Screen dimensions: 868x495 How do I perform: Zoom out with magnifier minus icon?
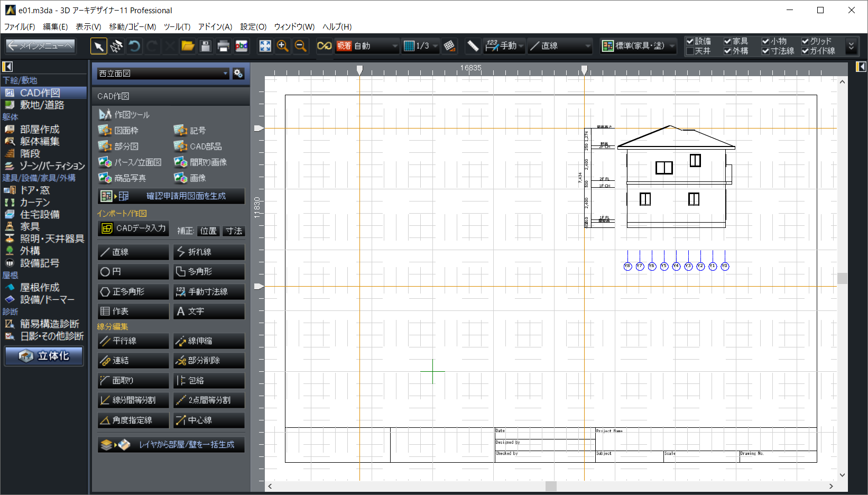pos(301,47)
